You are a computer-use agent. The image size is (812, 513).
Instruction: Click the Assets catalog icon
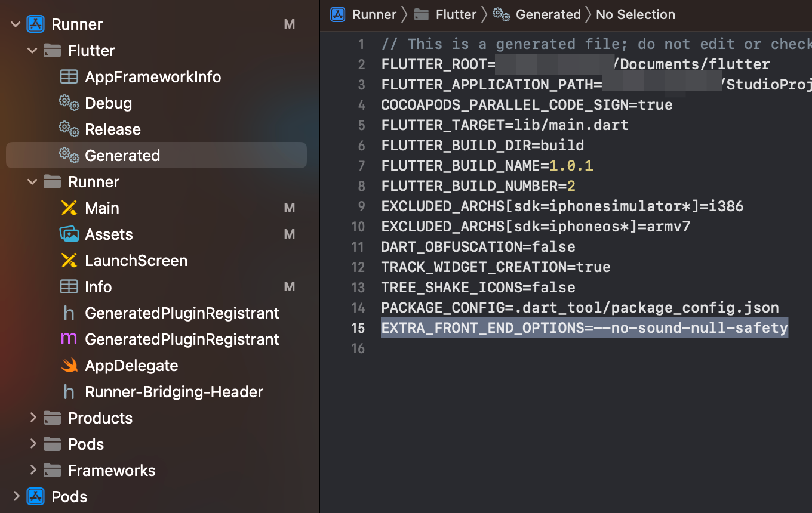[x=69, y=234]
